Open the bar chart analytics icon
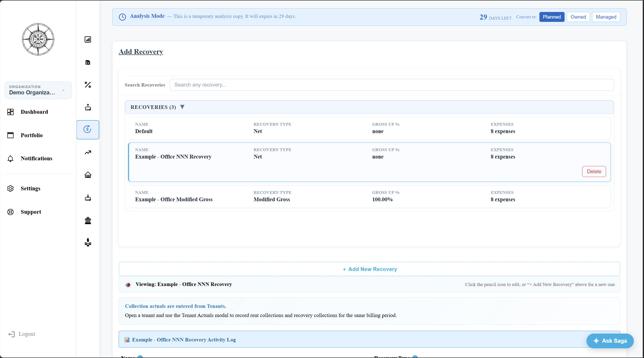The height and width of the screenshot is (358, 644). 88,39
